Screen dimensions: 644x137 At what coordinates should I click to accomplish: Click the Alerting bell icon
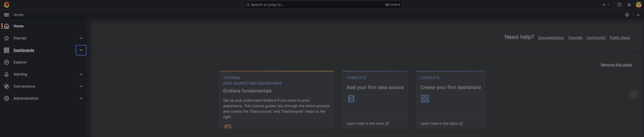pos(7,74)
